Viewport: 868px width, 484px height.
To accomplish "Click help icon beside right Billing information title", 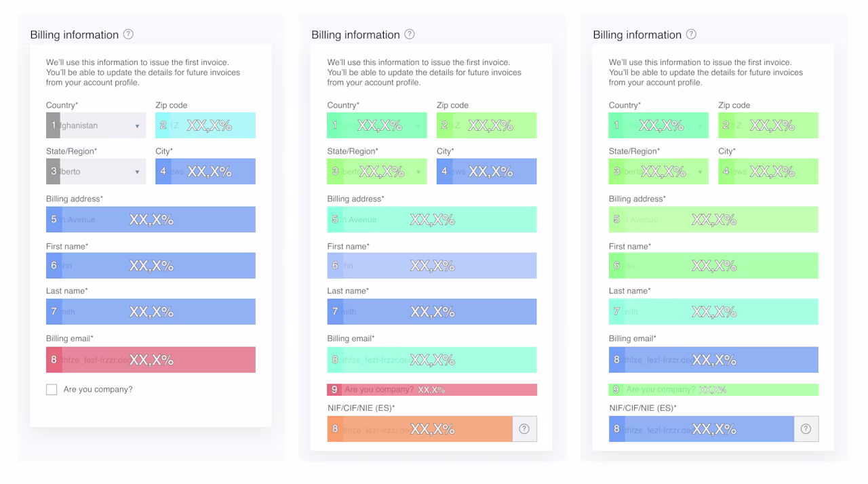I will [691, 35].
